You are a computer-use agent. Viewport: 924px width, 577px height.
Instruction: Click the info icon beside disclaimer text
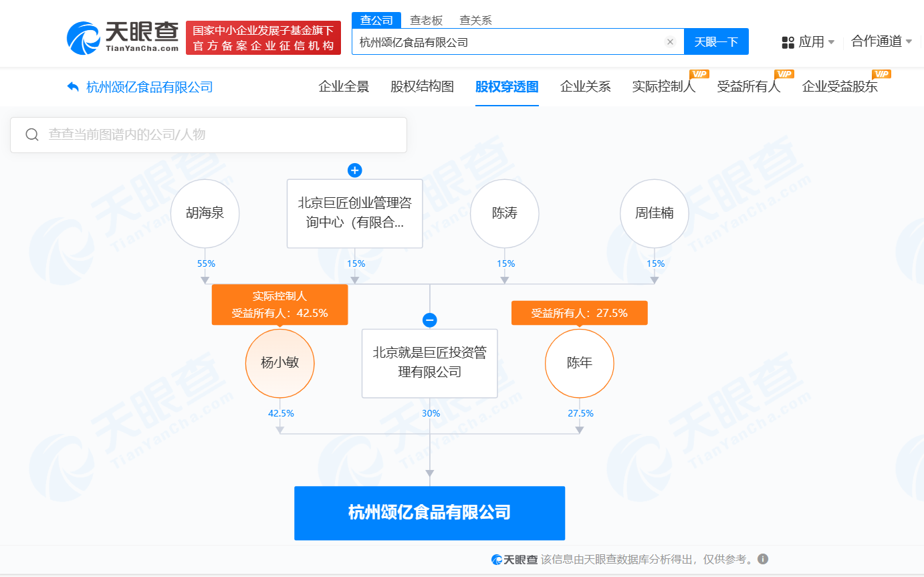click(763, 559)
